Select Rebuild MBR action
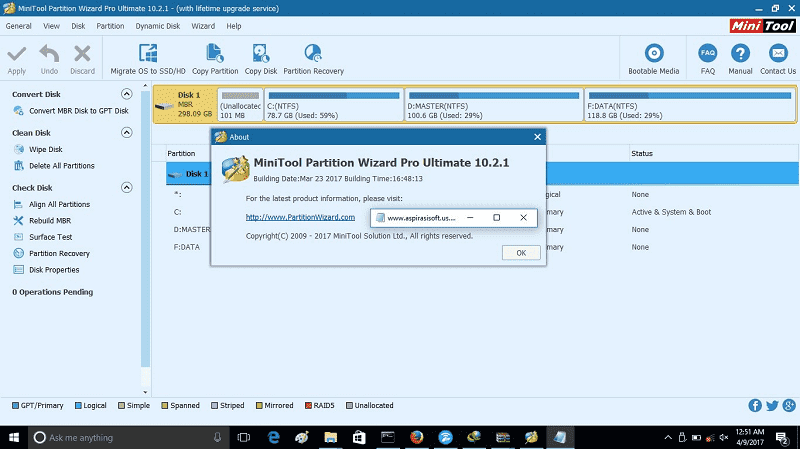This screenshot has height=449, width=800. click(x=50, y=220)
